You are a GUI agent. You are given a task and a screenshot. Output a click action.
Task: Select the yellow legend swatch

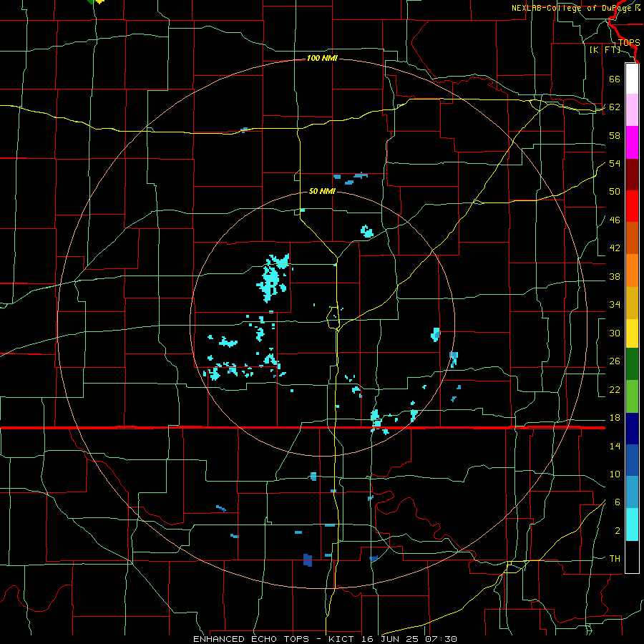click(632, 333)
